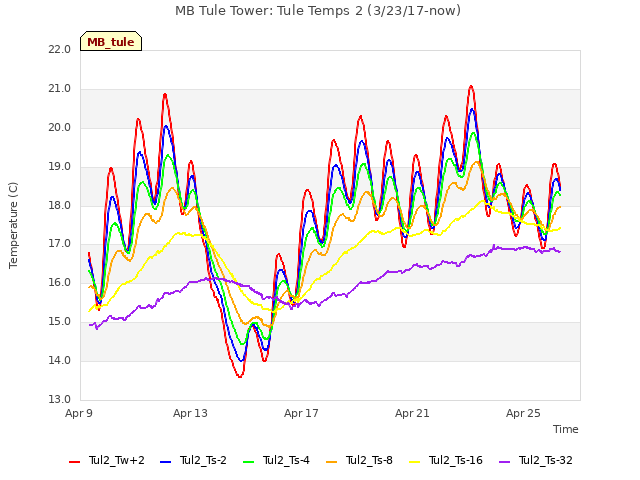
Task: Click the Time axis label
Action: 566,429
